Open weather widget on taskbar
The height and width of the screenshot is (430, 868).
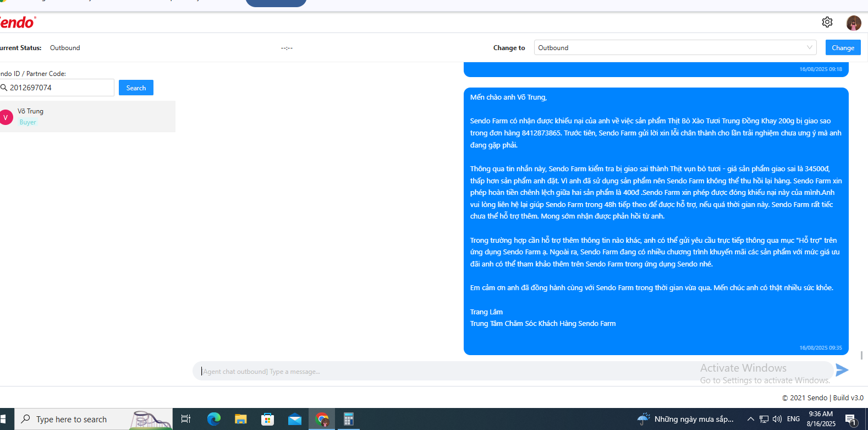(x=685, y=419)
